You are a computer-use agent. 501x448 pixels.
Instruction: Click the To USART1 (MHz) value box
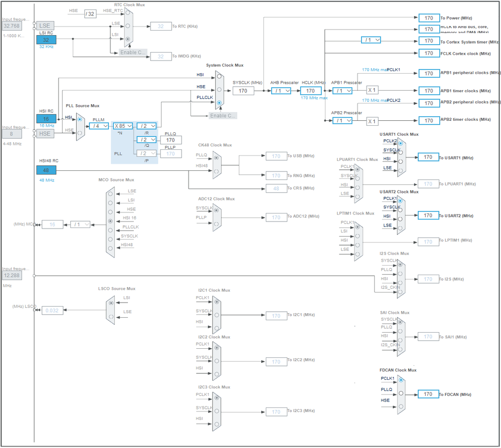[x=428, y=157]
